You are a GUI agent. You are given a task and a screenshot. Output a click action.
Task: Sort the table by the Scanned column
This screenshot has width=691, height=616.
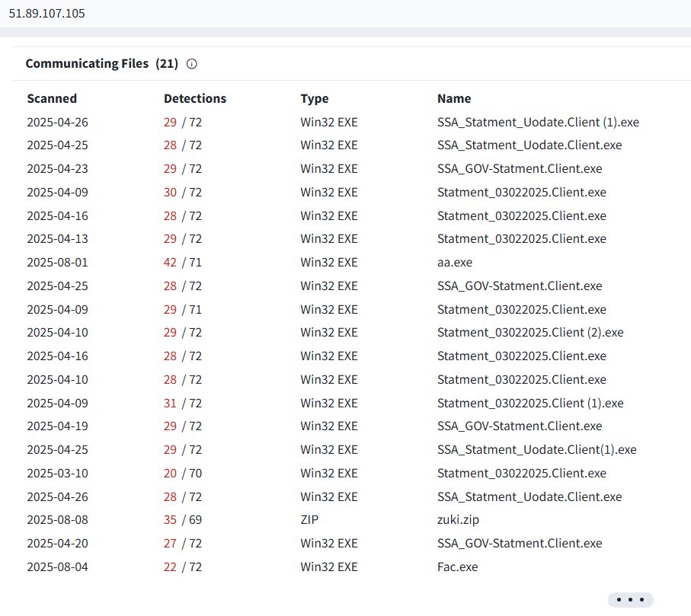pos(51,98)
